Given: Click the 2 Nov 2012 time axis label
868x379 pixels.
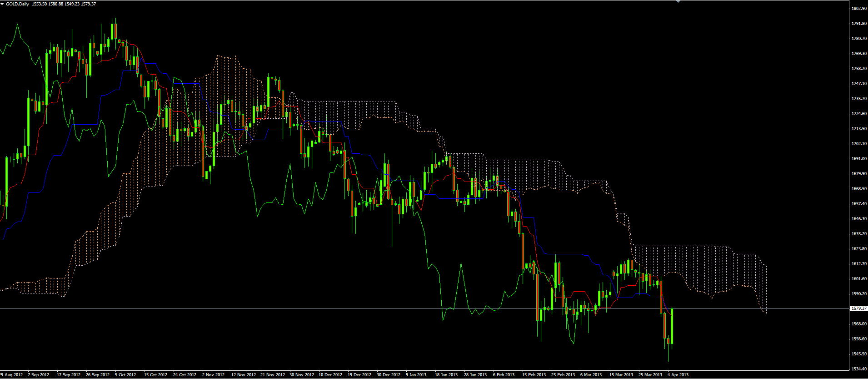Looking at the screenshot, I should [213, 375].
